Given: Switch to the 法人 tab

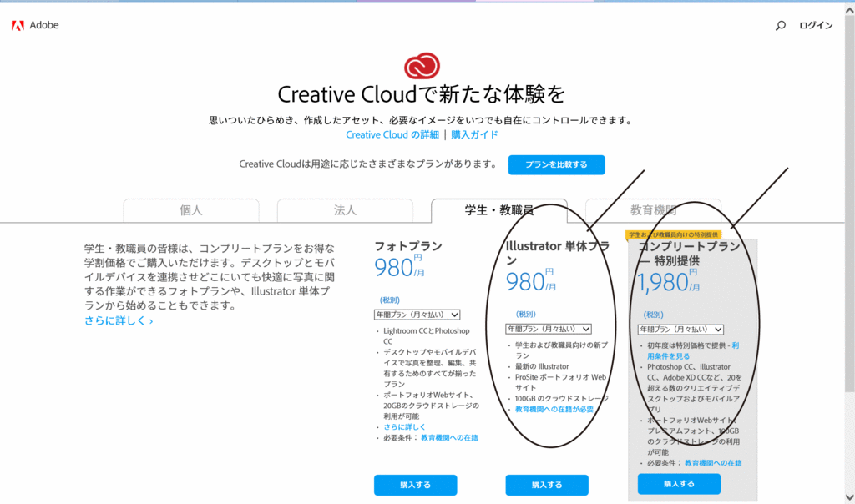Looking at the screenshot, I should (345, 210).
